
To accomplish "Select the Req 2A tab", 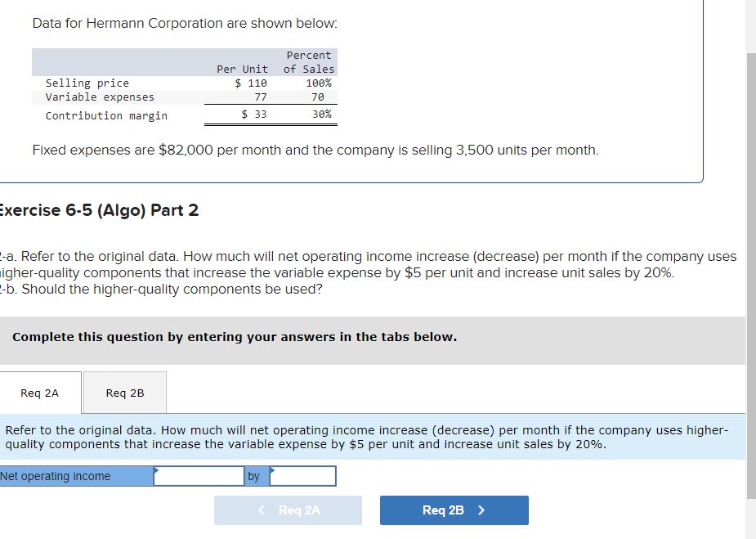I will pos(40,393).
